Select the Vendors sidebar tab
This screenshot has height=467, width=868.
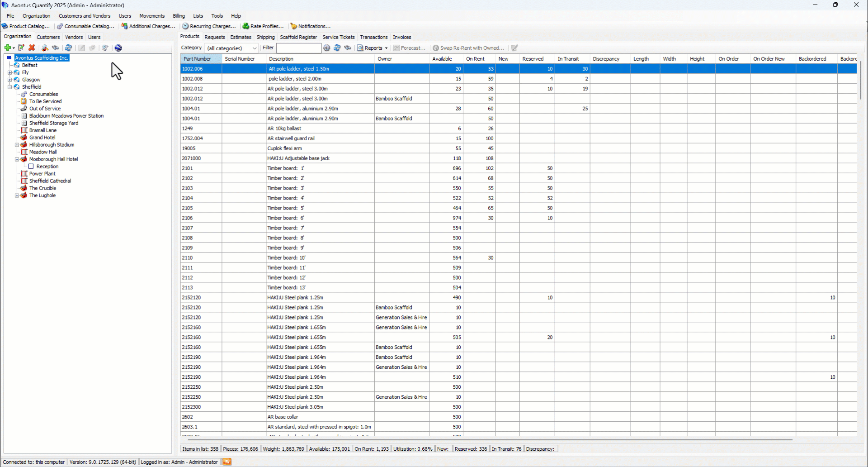tap(74, 37)
